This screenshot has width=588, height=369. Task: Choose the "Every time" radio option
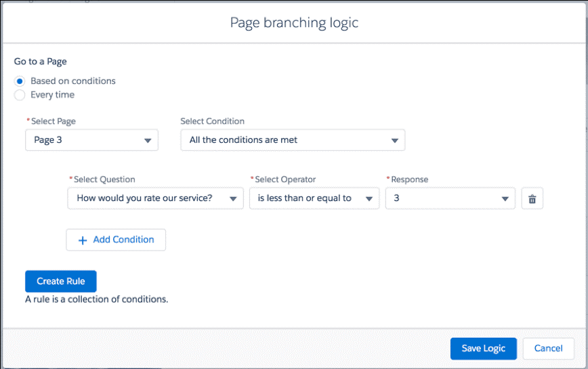(20, 95)
